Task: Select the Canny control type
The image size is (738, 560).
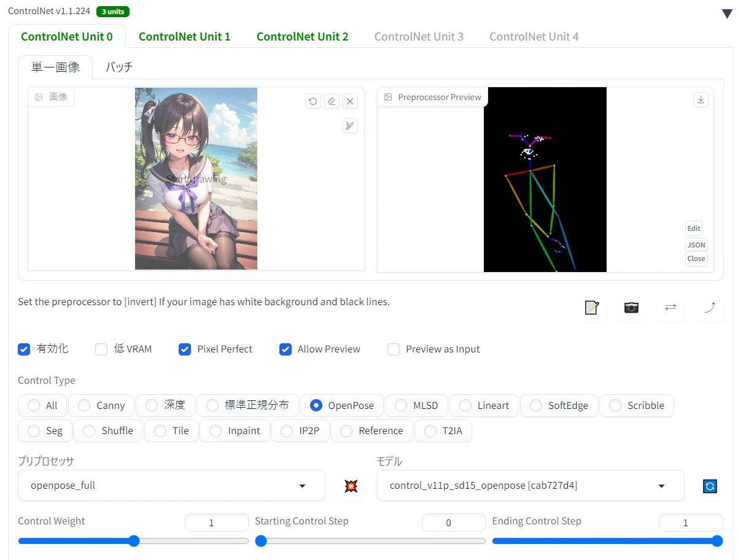Action: tap(101, 405)
